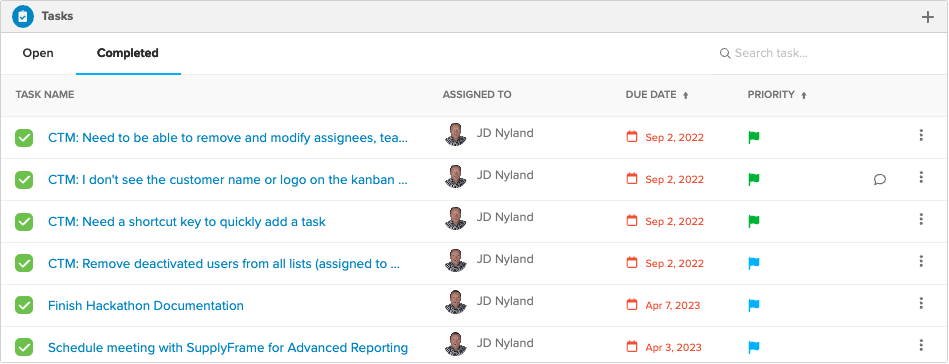The image size is (949, 364).
Task: Select the Completed tab
Action: 128,53
